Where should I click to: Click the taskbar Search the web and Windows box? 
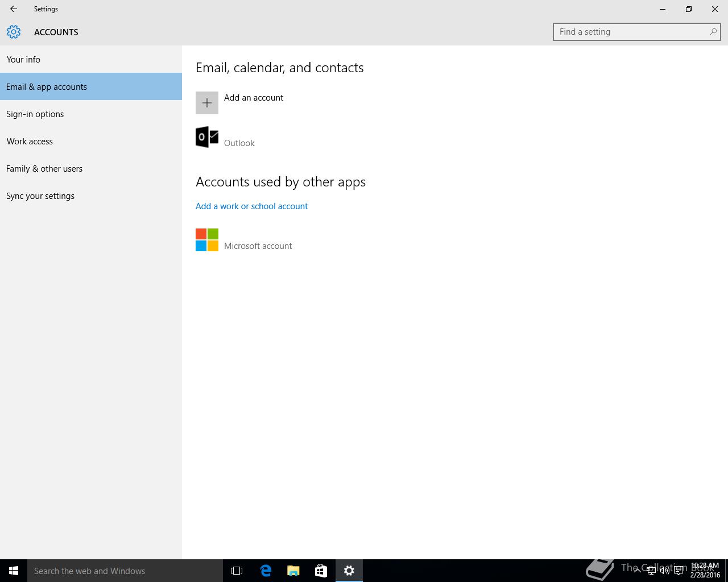[125, 571]
